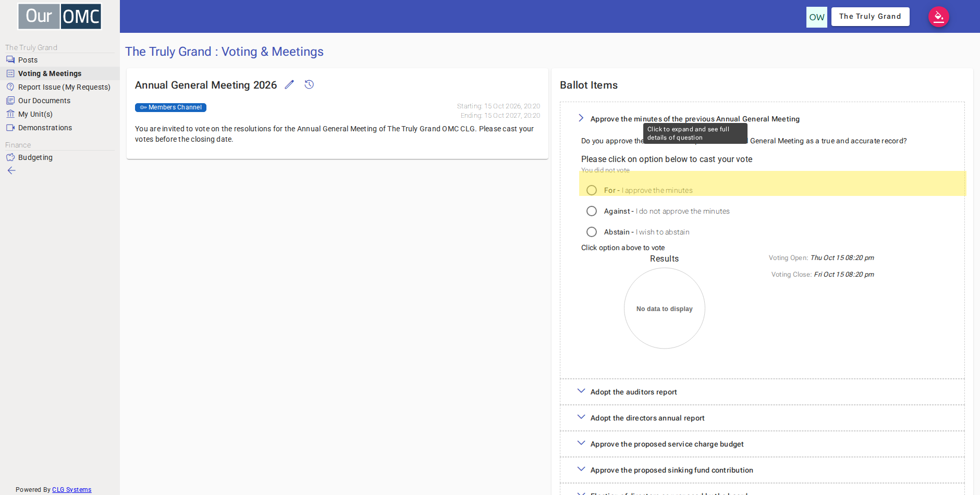The image size is (980, 495).
Task: Click the pink theme paint bucket icon
Action: [x=938, y=17]
